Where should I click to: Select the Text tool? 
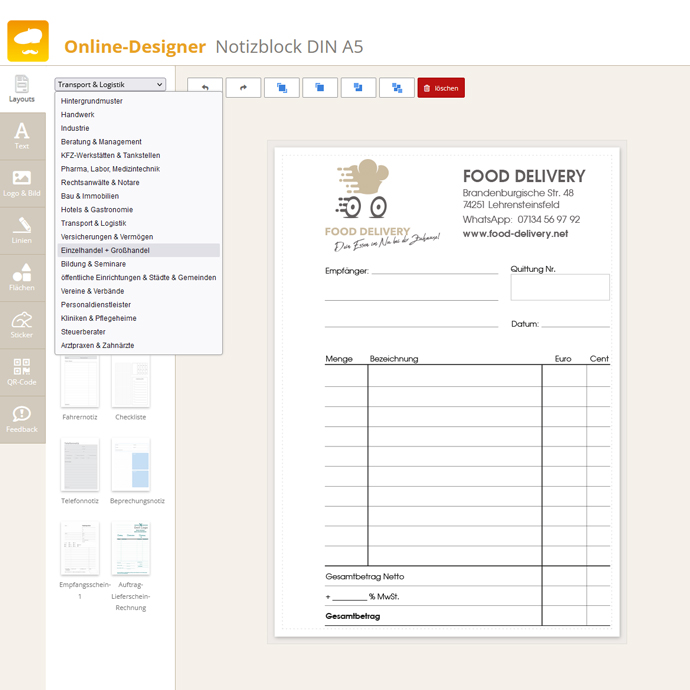point(22,135)
